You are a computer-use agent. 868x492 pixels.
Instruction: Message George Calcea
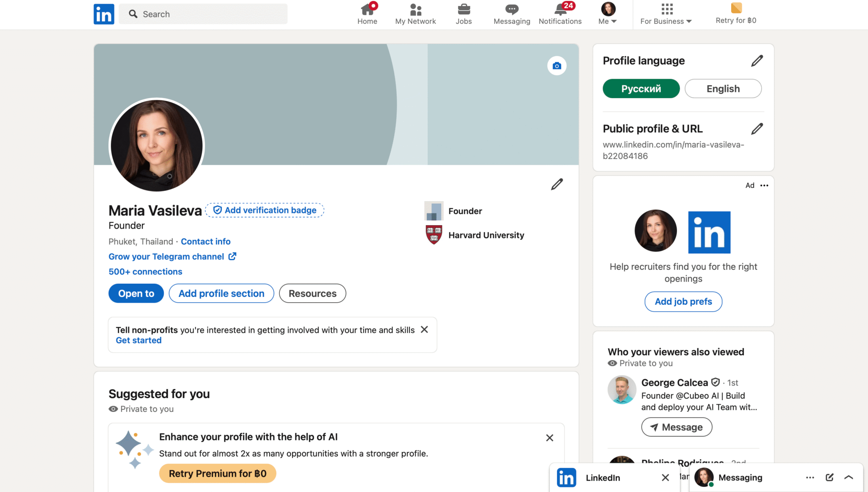click(x=676, y=427)
